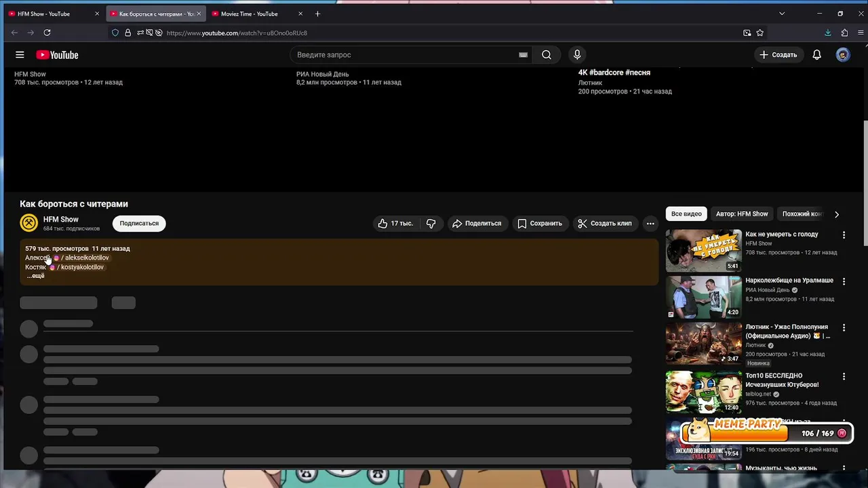Open site permissions icon in address bar

[x=140, y=33]
